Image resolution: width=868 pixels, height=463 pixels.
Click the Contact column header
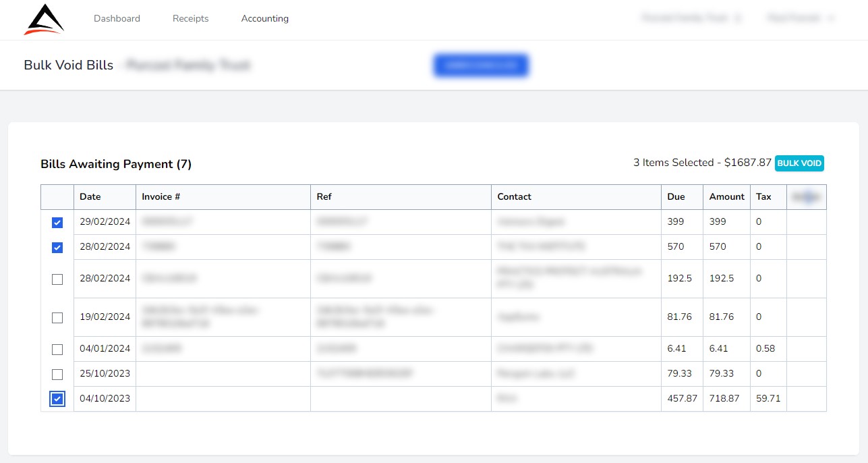(514, 197)
